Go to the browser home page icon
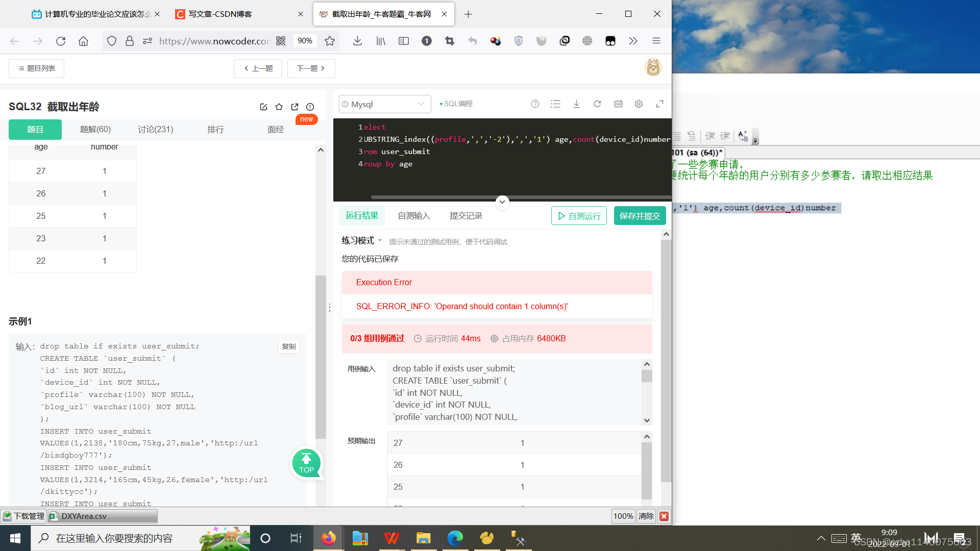The height and width of the screenshot is (551, 980). click(x=83, y=41)
